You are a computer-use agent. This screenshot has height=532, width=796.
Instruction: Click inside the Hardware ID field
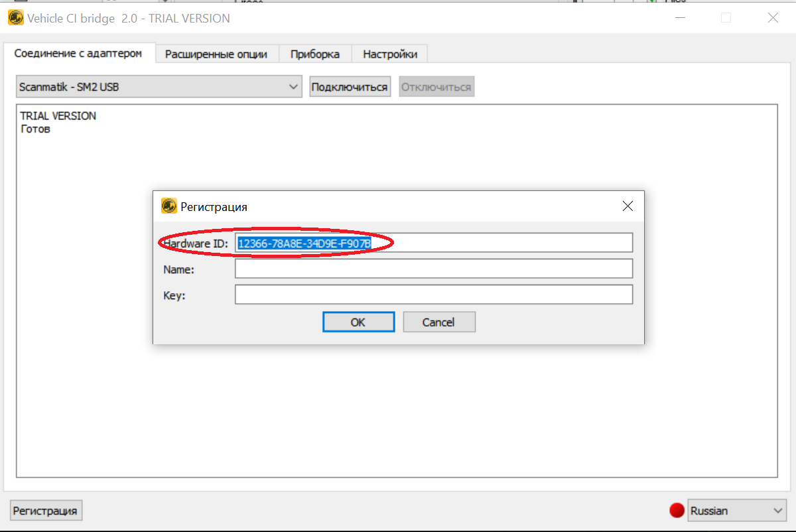tap(434, 243)
